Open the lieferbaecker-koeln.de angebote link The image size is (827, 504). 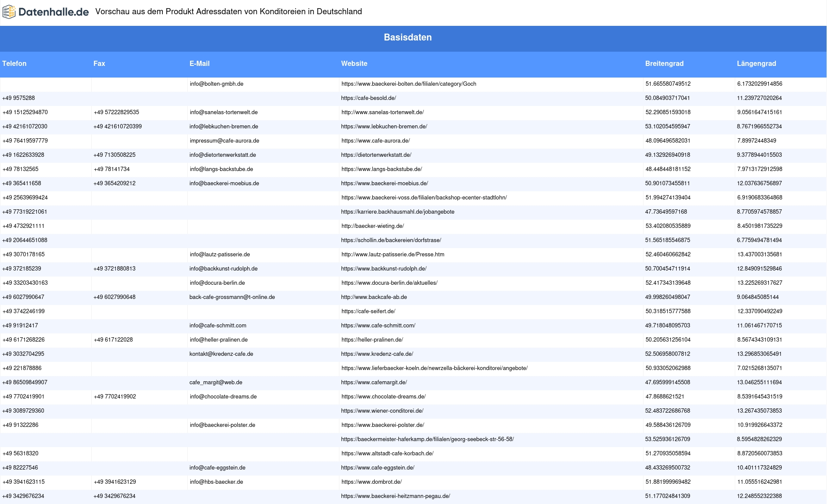[x=435, y=368]
